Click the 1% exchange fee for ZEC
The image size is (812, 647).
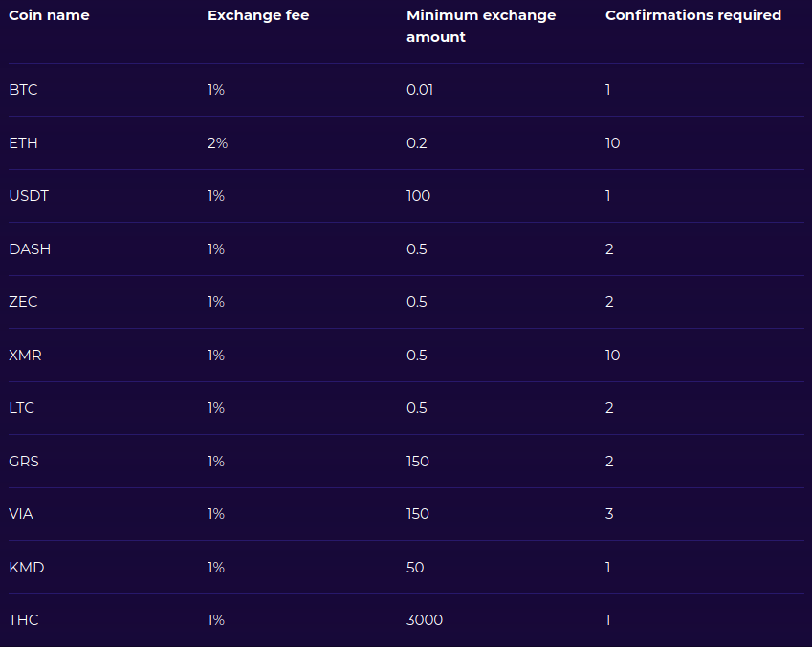pos(216,302)
